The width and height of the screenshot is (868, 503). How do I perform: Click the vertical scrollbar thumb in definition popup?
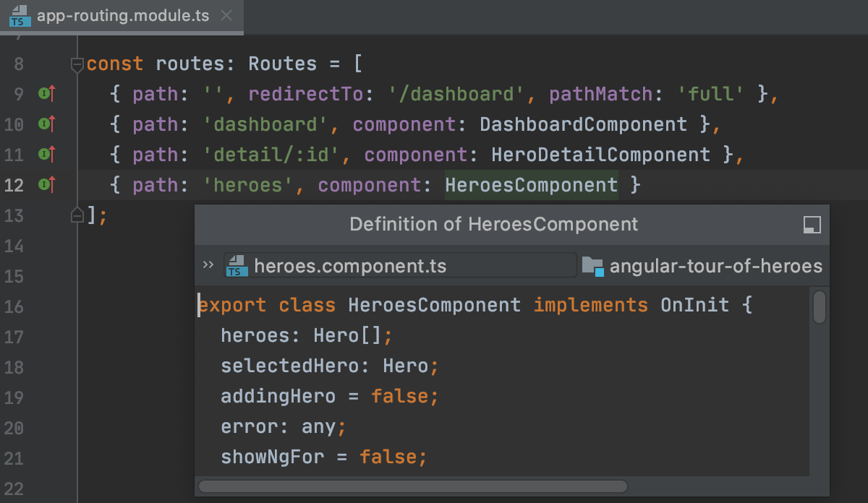(820, 306)
